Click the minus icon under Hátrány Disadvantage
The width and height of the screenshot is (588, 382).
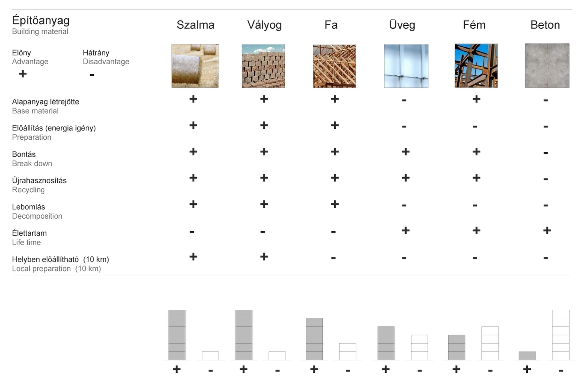coord(92,75)
